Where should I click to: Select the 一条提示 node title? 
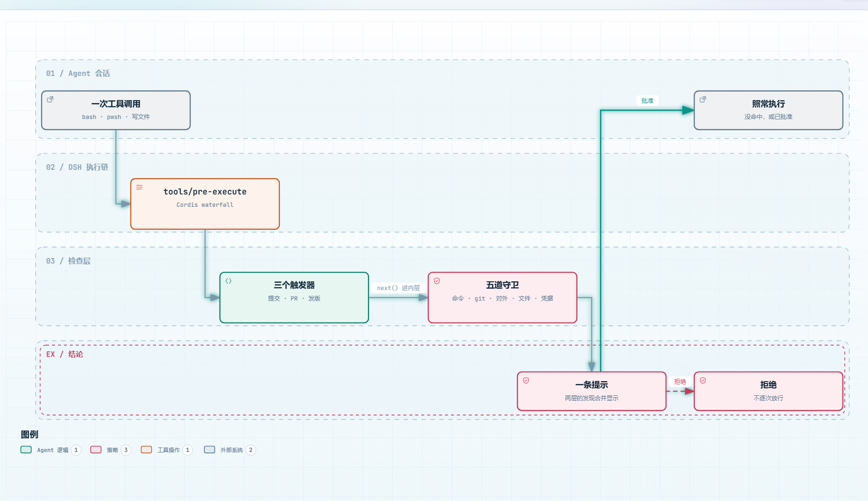[591, 385]
